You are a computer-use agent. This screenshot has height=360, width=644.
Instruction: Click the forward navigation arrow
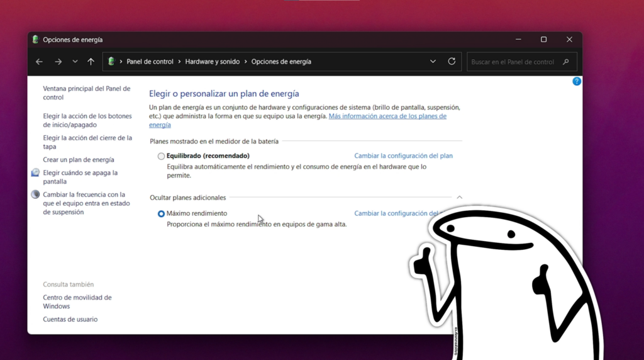coord(58,62)
